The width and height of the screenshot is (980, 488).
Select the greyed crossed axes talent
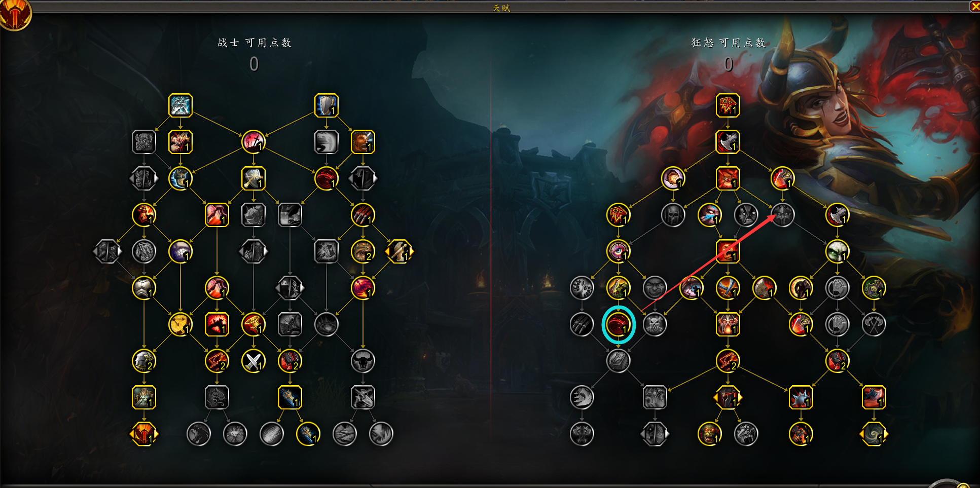point(874,324)
